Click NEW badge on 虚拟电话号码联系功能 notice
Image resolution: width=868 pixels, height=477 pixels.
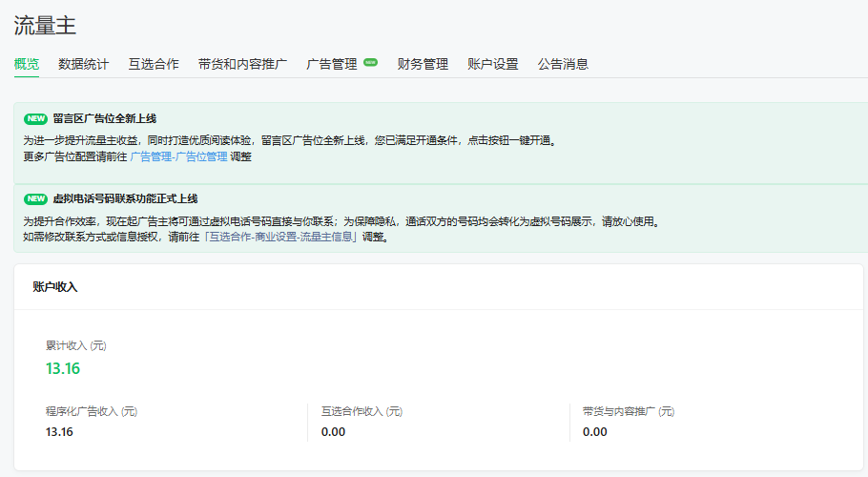[35, 198]
